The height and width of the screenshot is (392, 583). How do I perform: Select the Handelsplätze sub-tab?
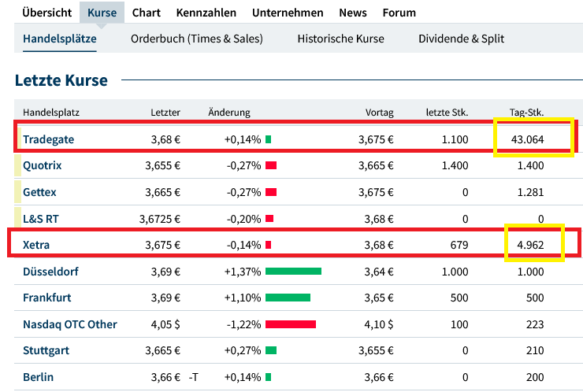point(60,39)
